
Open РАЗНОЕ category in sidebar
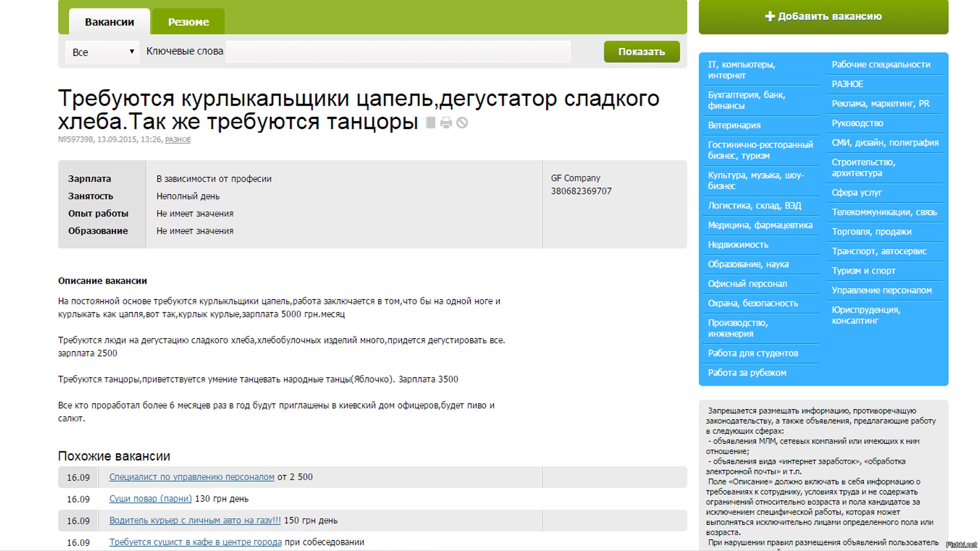pyautogui.click(x=847, y=84)
